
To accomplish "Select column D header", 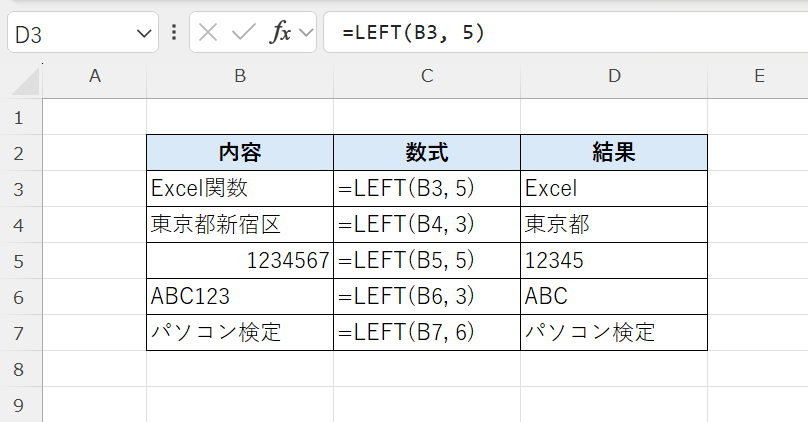I will coord(613,76).
